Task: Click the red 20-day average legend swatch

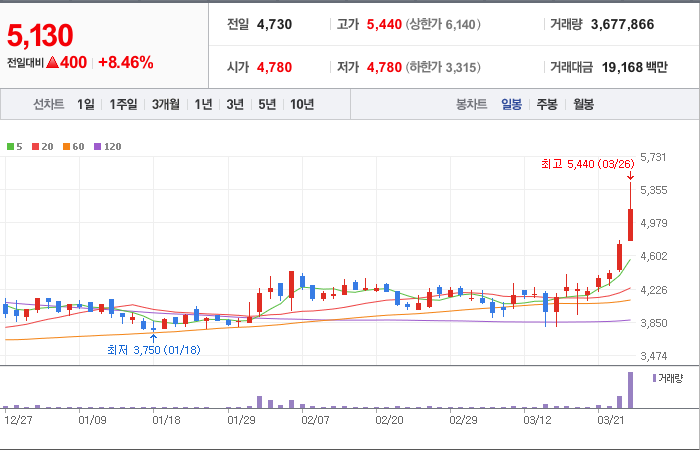Action: pos(35,146)
